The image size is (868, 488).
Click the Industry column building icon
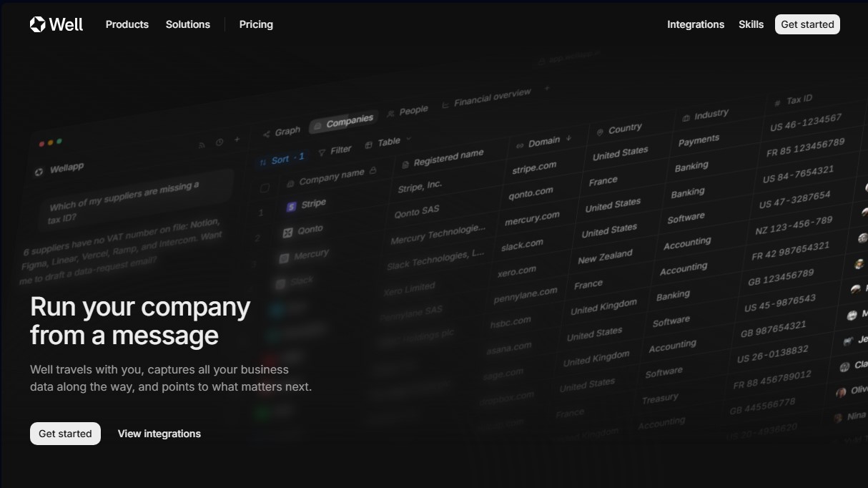(x=686, y=117)
